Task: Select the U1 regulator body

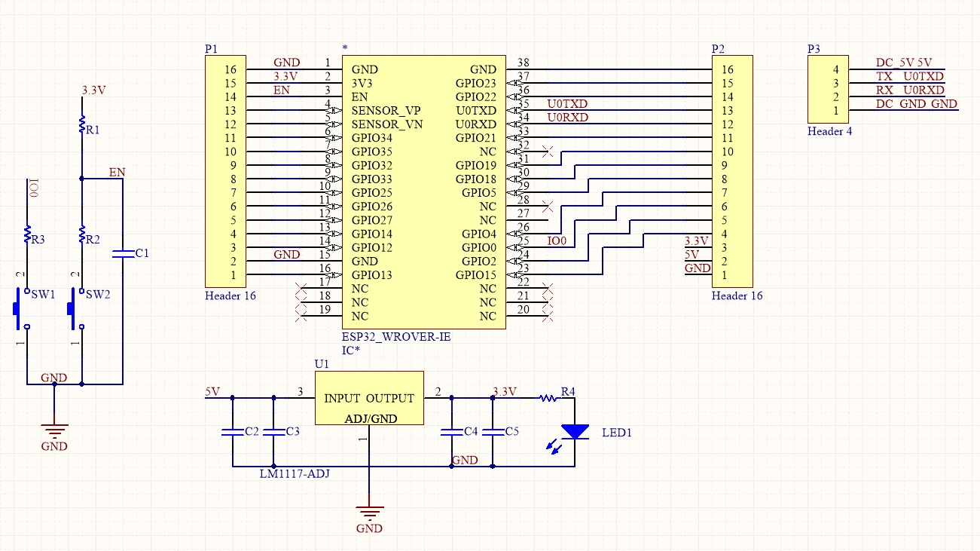Action: 369,398
